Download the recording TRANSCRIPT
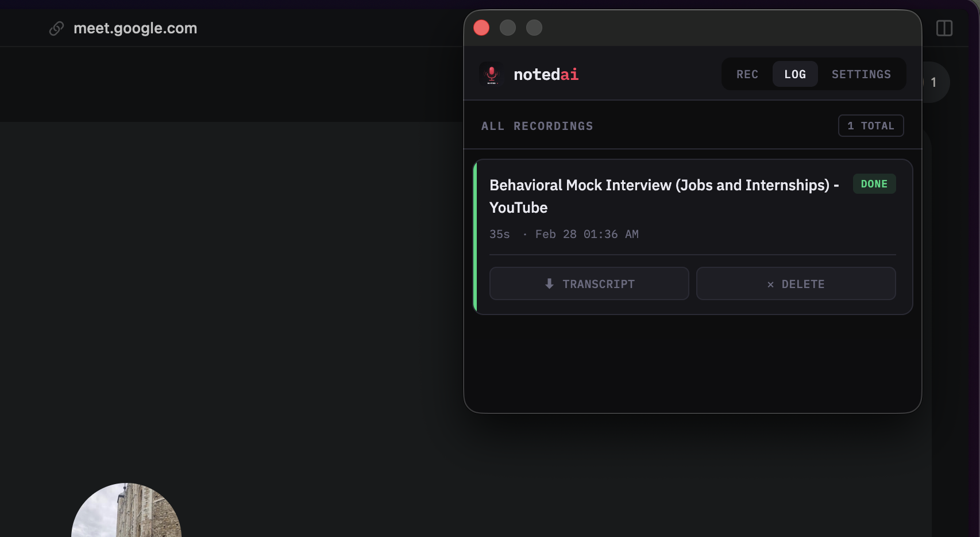Screen dimensions: 980x537 [x=589, y=283]
